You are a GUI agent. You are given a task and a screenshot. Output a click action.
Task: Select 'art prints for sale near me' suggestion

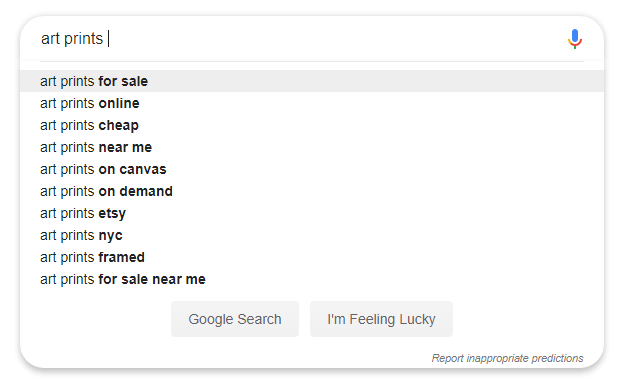[x=312, y=279]
